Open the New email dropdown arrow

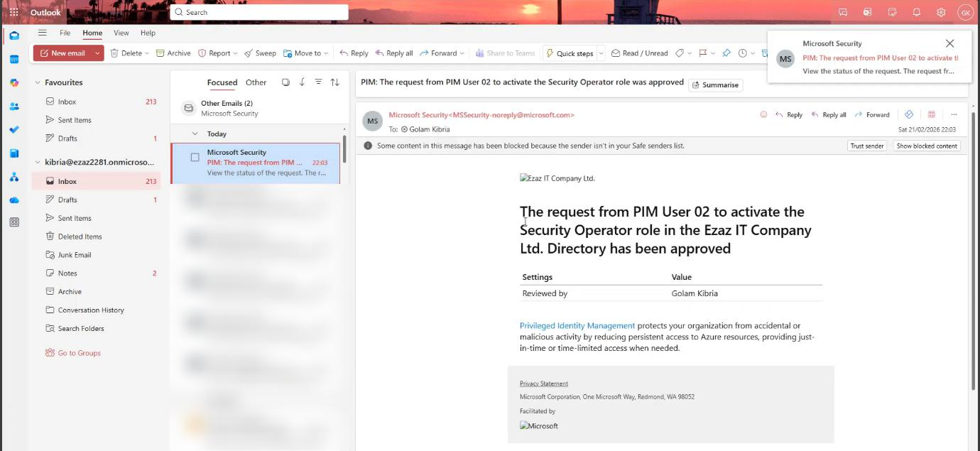(x=97, y=53)
